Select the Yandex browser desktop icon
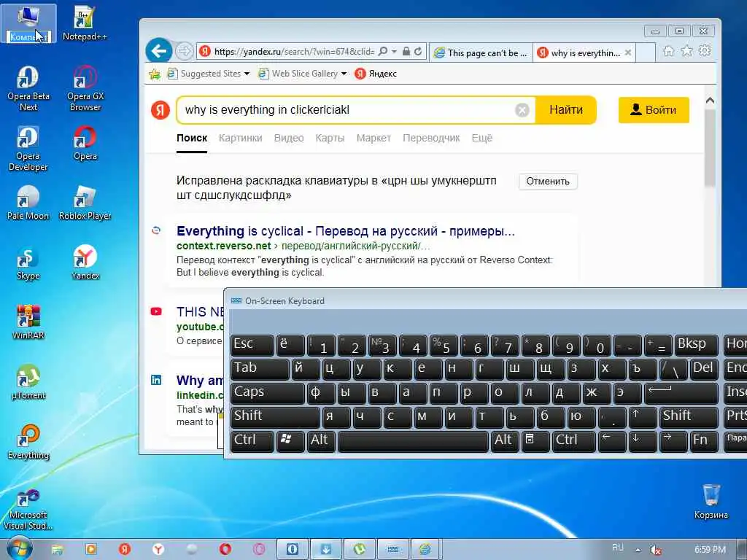747x560 pixels. click(85, 262)
